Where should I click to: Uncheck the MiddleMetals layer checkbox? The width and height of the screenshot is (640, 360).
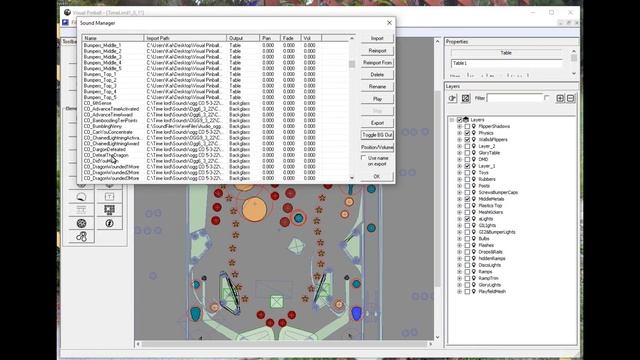tap(467, 199)
